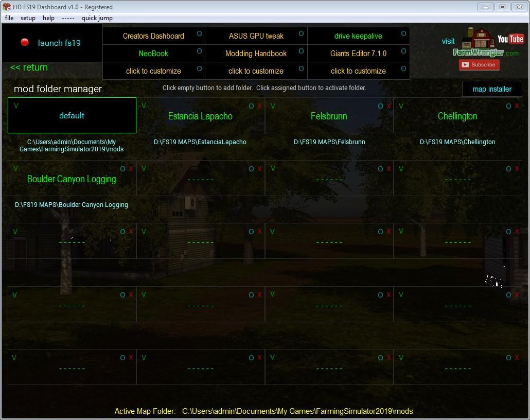Image resolution: width=530 pixels, height=420 pixels.
Task: Launch the Modding Handbook shortcut
Action: 256,54
